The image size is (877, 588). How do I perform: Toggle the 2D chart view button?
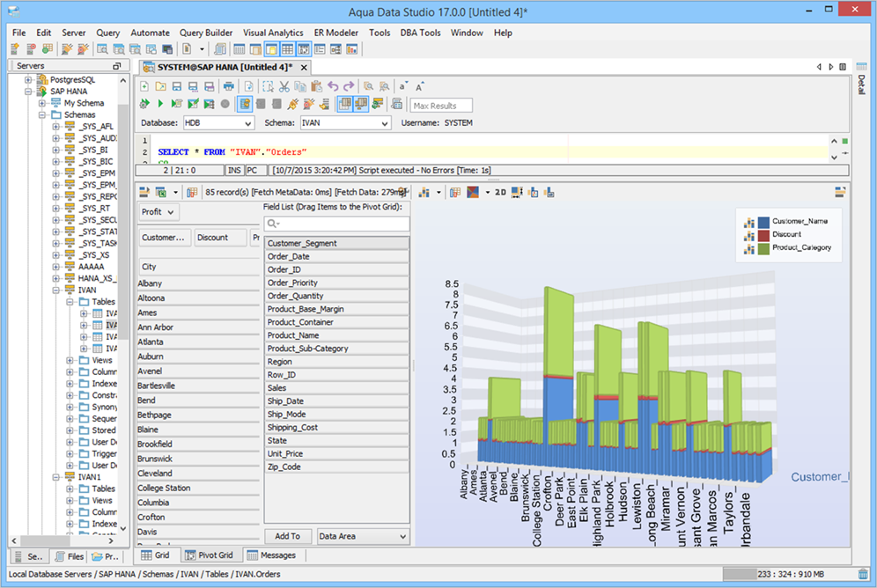tap(500, 192)
